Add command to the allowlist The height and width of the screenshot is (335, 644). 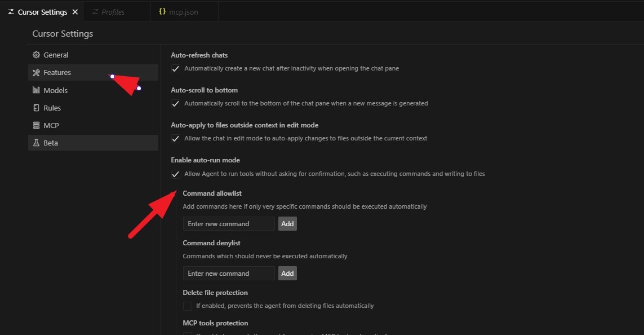tap(287, 223)
